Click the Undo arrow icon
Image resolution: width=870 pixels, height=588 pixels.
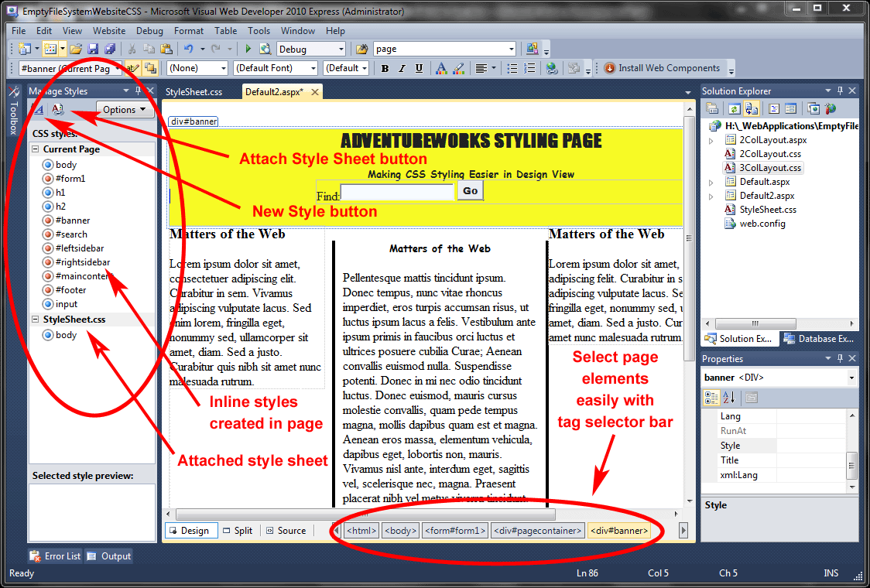point(189,49)
